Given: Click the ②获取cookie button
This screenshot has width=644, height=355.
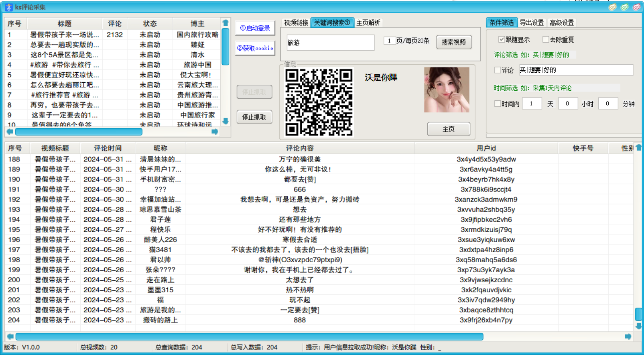Looking at the screenshot, I should (x=255, y=48).
